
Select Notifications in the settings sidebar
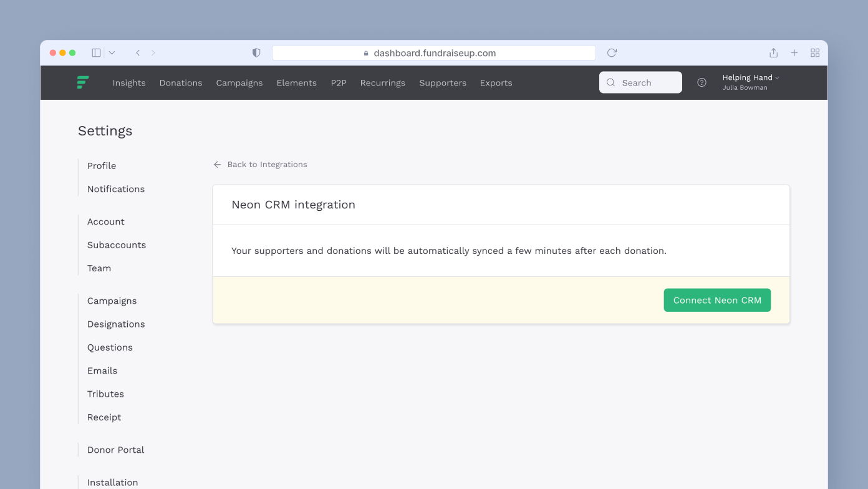(116, 189)
